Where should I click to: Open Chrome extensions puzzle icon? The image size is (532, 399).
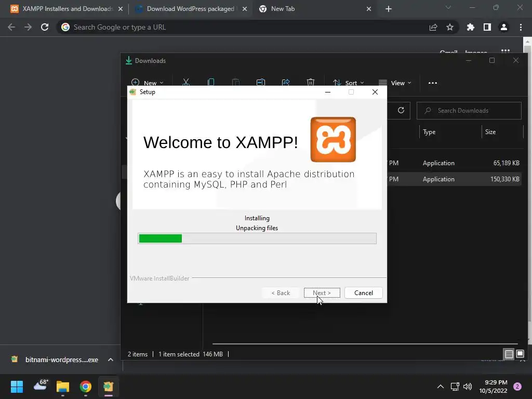tap(471, 27)
